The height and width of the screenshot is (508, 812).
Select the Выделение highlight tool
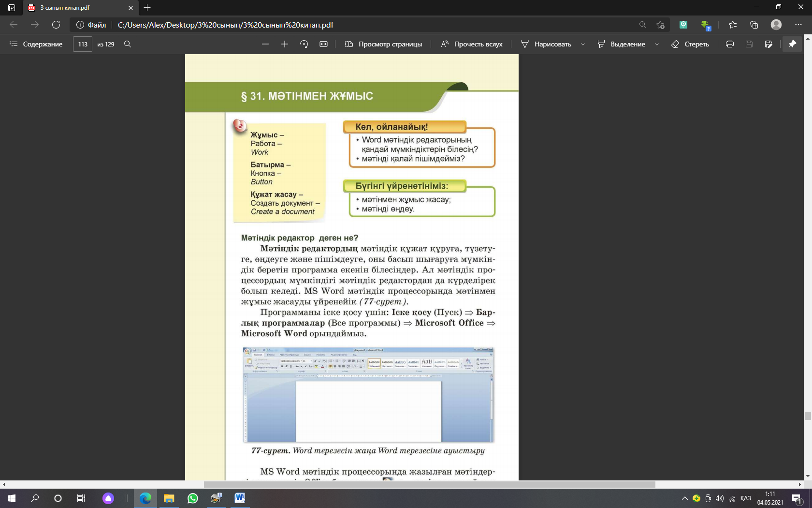pos(622,44)
